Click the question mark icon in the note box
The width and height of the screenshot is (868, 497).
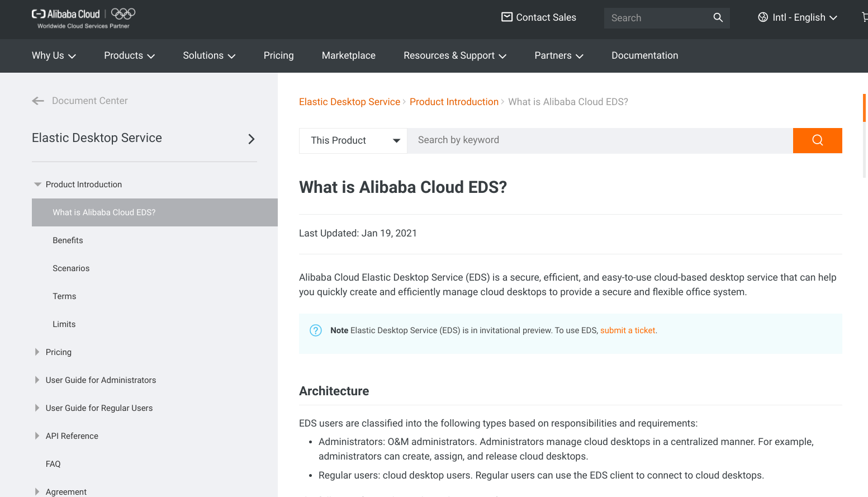tap(316, 330)
